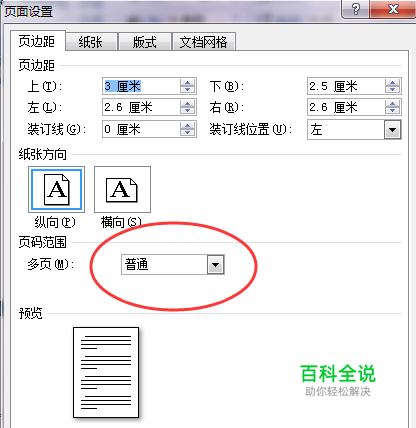Click the 装订线位置 combo box showing 左

(354, 130)
